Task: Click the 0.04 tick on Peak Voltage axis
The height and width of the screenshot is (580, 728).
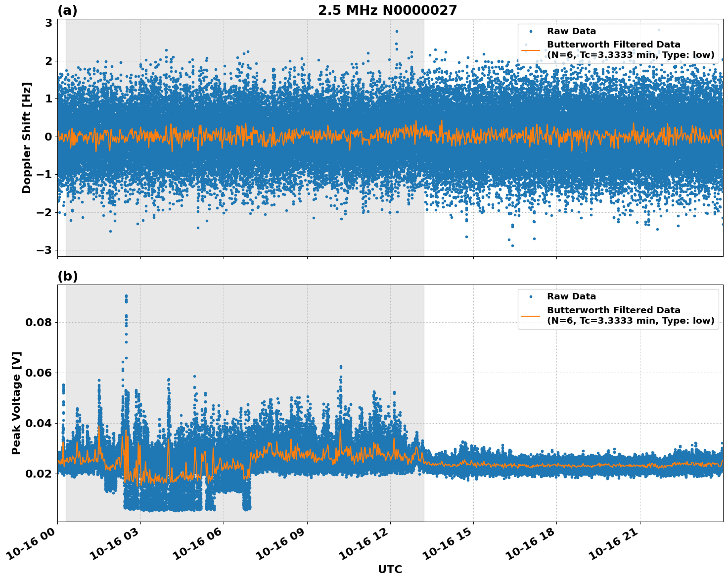Action: click(38, 424)
